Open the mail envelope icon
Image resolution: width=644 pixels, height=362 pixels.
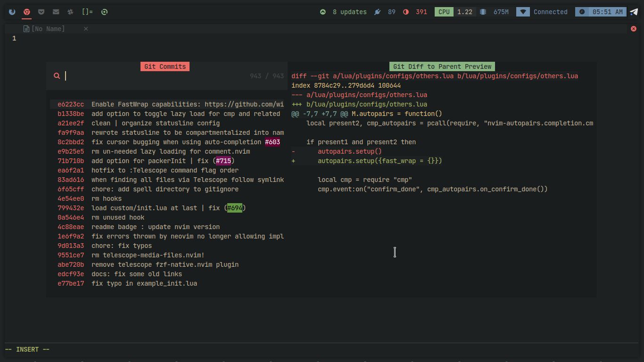[56, 12]
